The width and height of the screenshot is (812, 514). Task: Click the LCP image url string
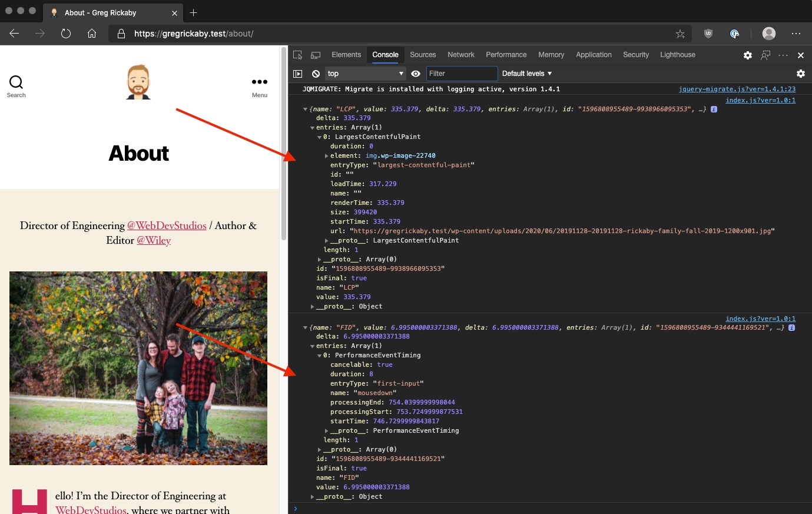562,231
